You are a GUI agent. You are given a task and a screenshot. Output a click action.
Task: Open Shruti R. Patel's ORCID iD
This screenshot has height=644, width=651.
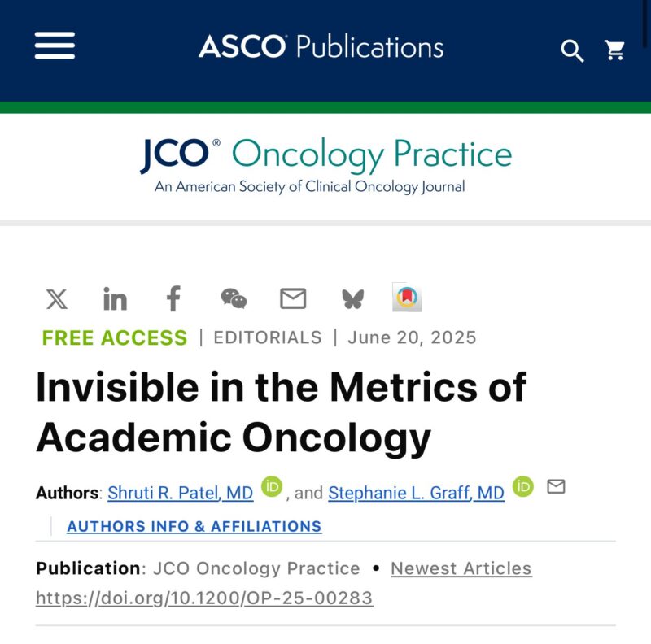(x=272, y=486)
